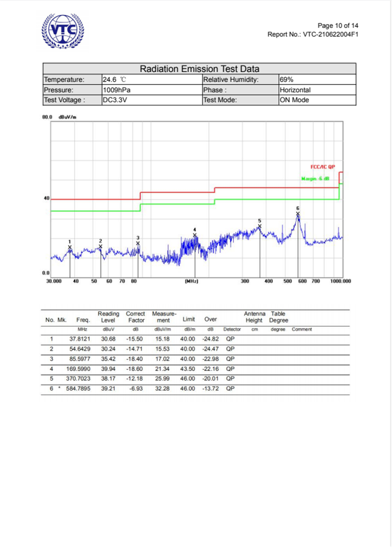Image resolution: width=392 pixels, height=547 pixels.
Task: Click peak marker 3 on the chart
Action: pos(138,243)
